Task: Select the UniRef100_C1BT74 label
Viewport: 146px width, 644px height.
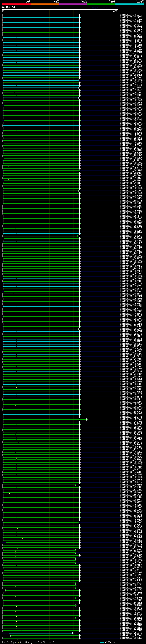Action: click(131, 165)
